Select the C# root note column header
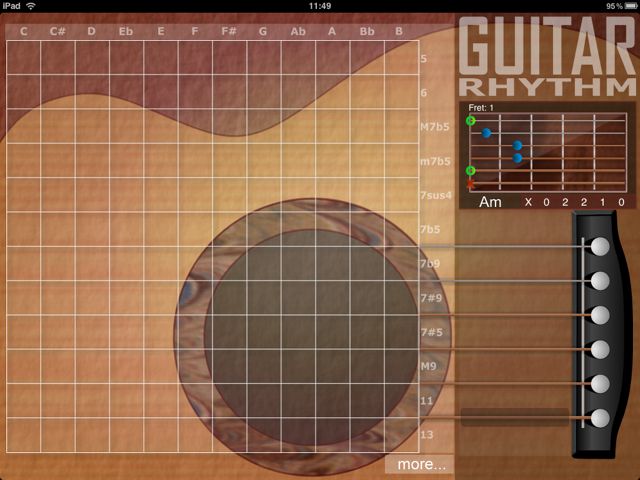Image resolution: width=640 pixels, height=480 pixels. point(58,31)
